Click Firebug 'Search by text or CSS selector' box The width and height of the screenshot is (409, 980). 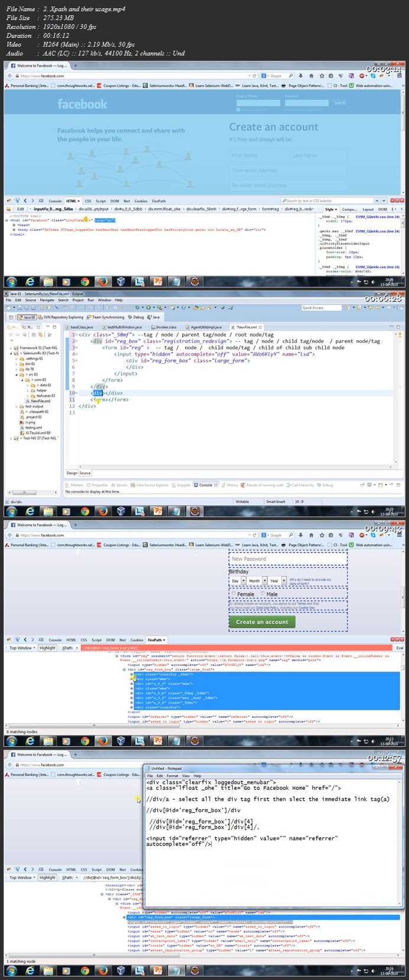(322, 201)
